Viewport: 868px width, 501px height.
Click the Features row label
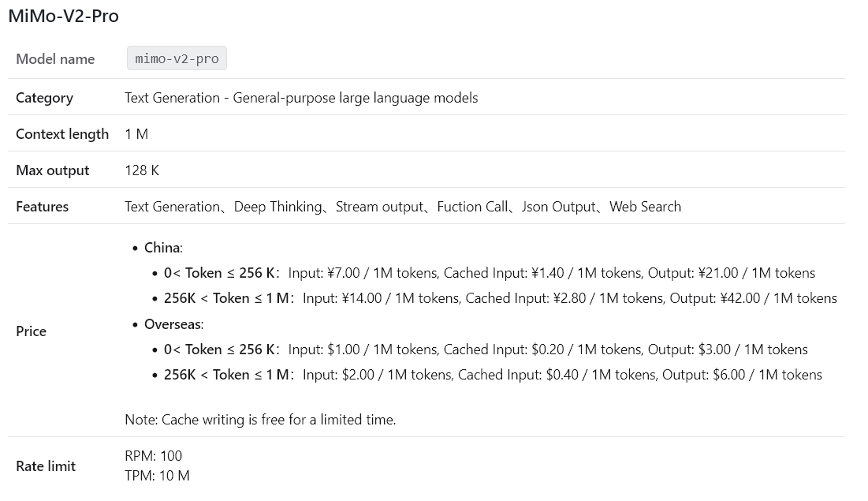click(x=43, y=207)
